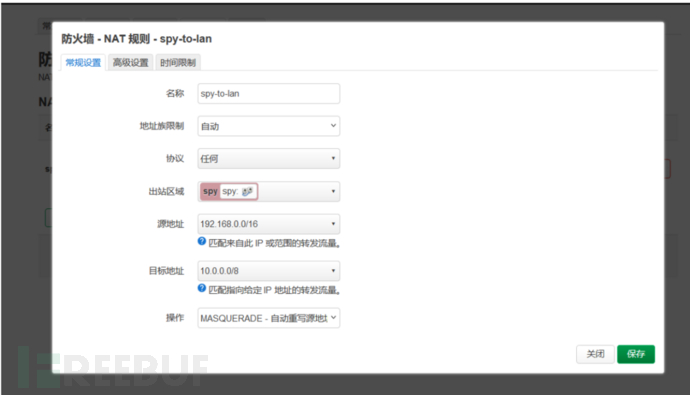Click the 出站区域 label
The width and height of the screenshot is (690, 395).
coord(166,191)
